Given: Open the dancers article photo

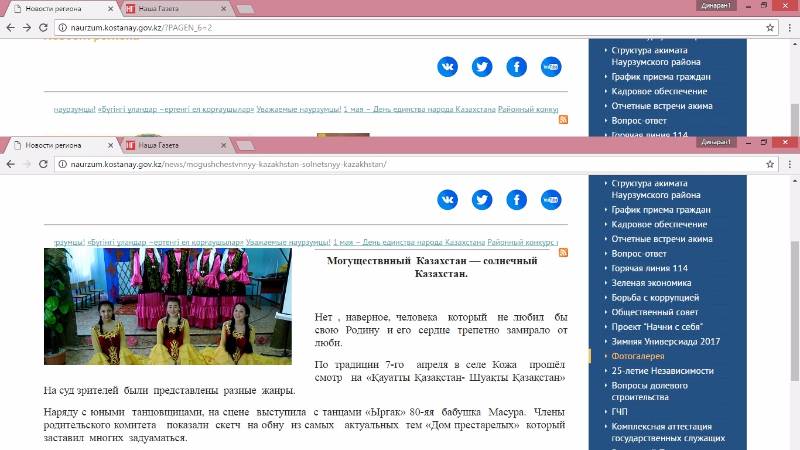Looking at the screenshot, I should pos(168,306).
